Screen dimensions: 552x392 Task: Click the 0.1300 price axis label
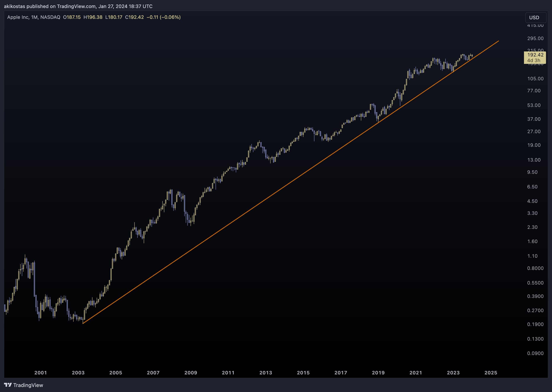[x=535, y=339]
